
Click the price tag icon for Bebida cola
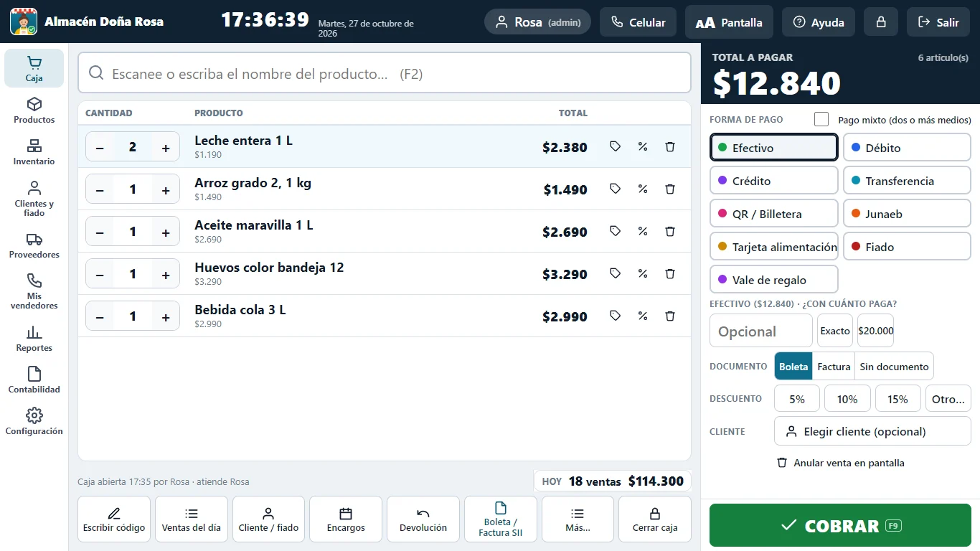[615, 316]
